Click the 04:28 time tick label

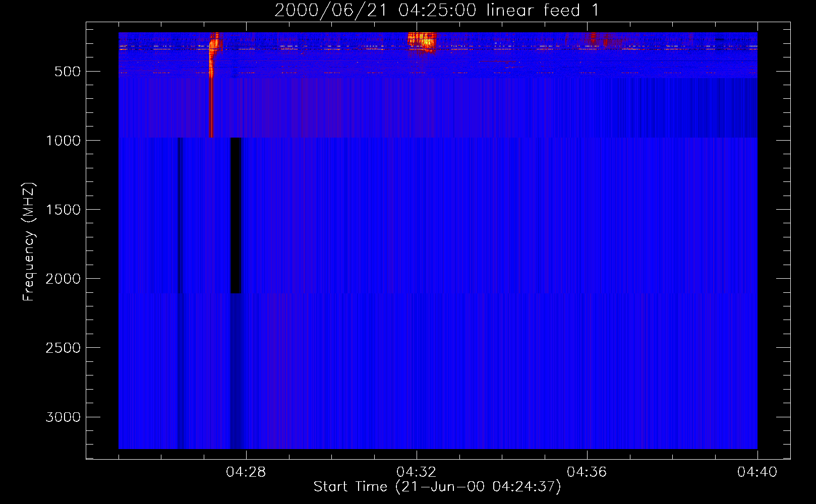click(x=246, y=472)
